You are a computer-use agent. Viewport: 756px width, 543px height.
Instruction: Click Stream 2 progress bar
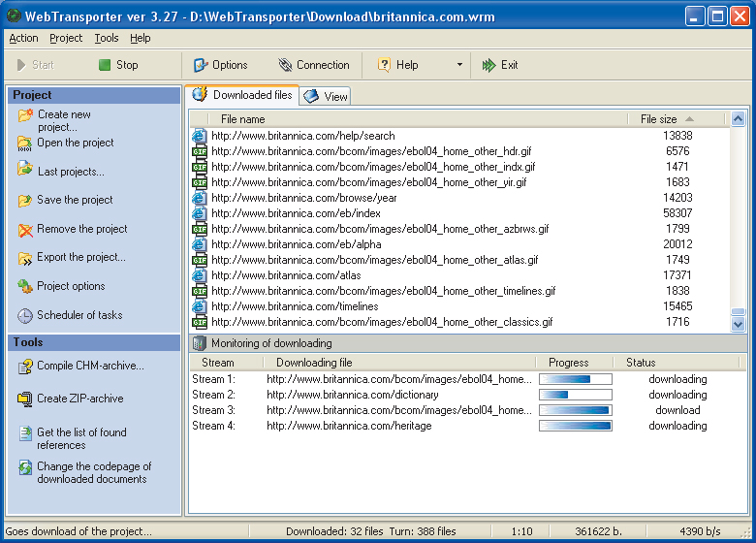(575, 395)
